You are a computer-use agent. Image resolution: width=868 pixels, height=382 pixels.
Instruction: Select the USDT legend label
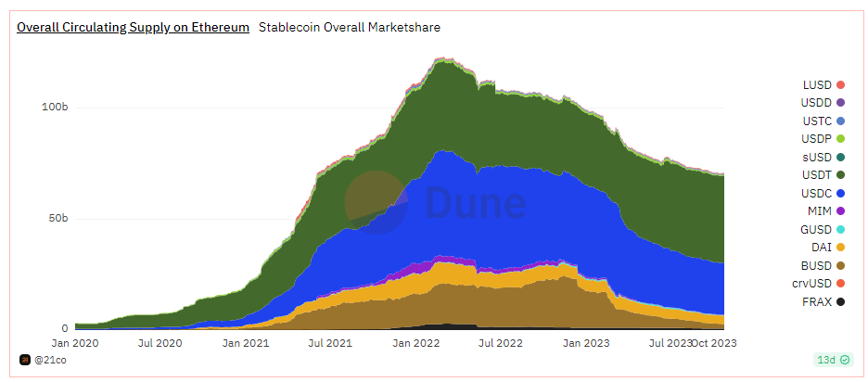click(x=816, y=175)
